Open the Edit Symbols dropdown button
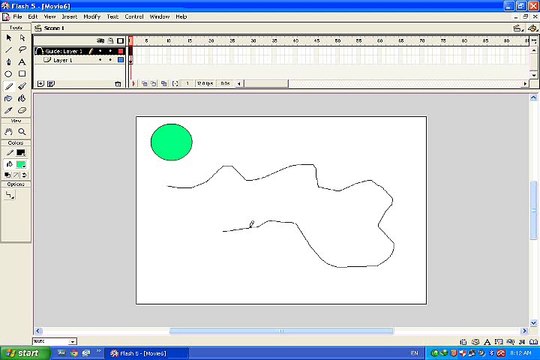Image resolution: width=540 pixels, height=360 pixels. click(x=532, y=28)
